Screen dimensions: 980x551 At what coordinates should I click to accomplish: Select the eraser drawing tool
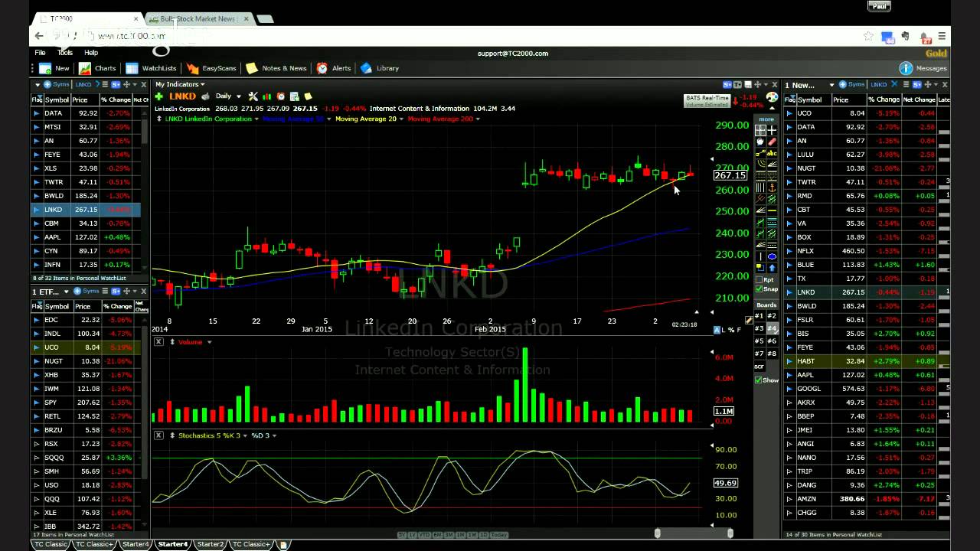point(772,142)
